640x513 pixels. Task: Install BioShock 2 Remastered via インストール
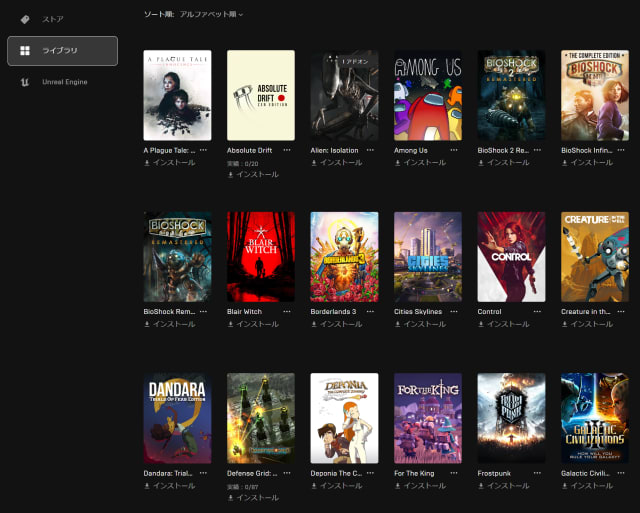pyautogui.click(x=503, y=162)
